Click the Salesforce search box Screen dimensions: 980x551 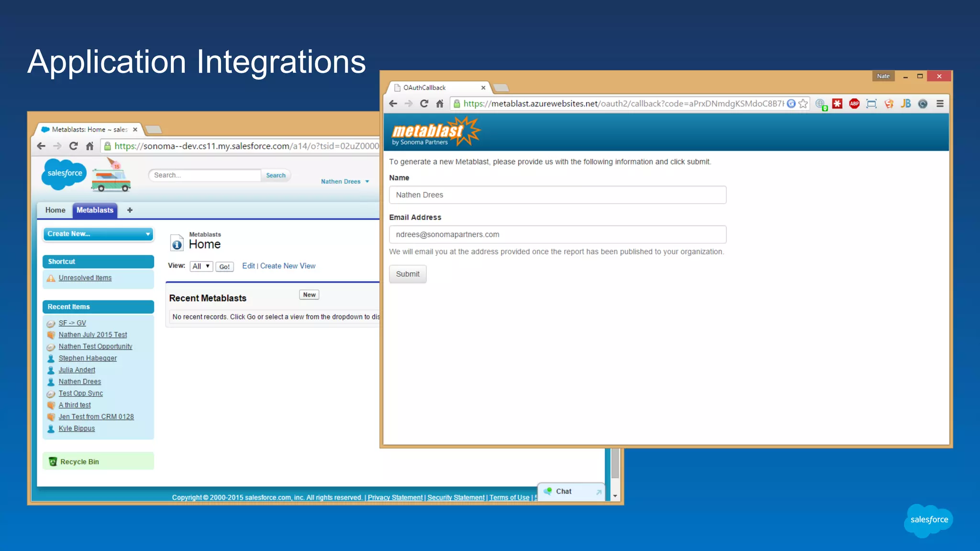click(x=205, y=176)
